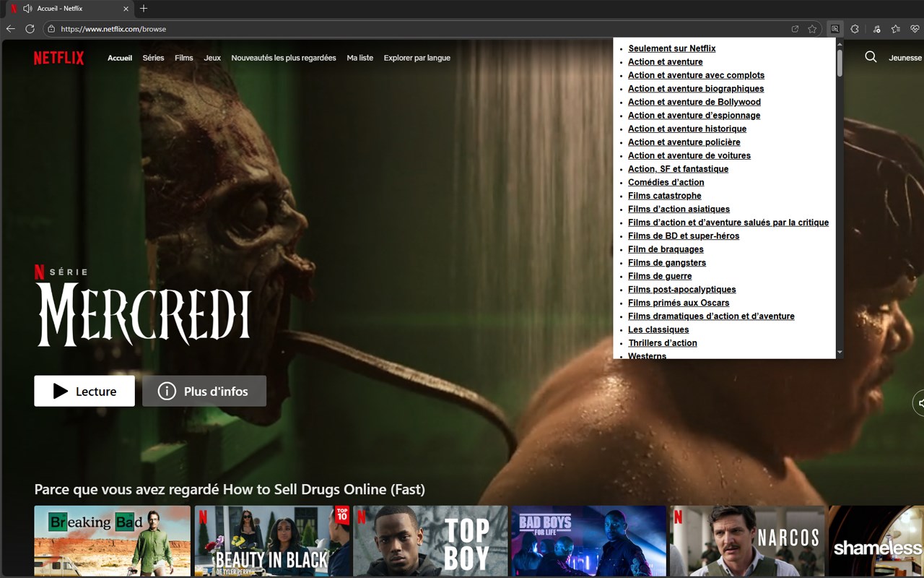The image size is (924, 578).
Task: Close the Accueil - Netflix tab
Action: [x=126, y=9]
